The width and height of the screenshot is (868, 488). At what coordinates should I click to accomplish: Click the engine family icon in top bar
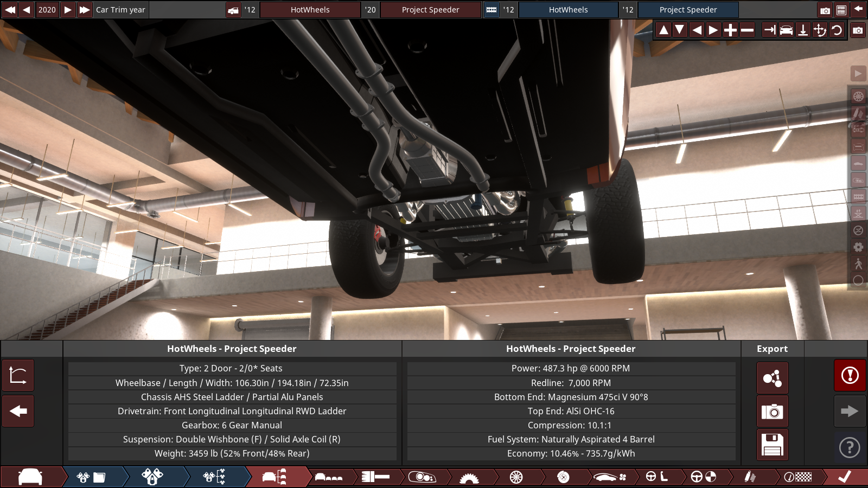492,10
